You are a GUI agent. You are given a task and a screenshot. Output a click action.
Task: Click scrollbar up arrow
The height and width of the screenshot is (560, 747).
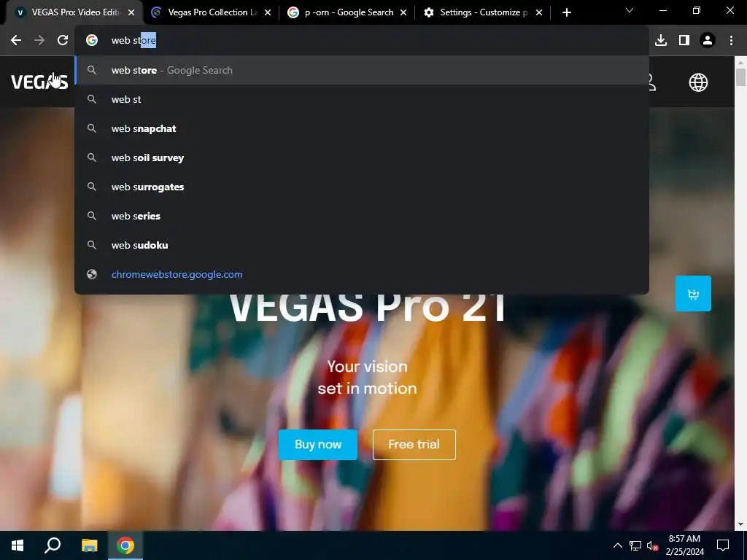pos(740,62)
